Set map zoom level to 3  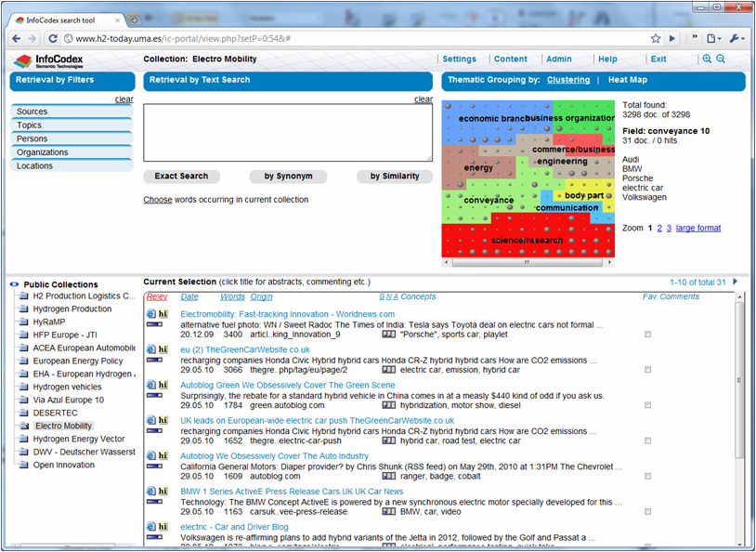669,228
